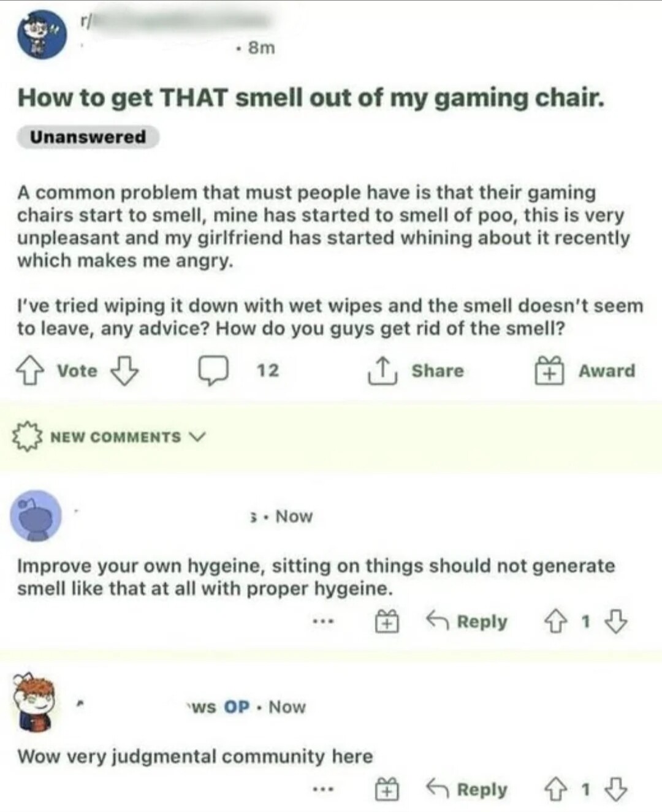Viewport: 662px width, 812px height.
Task: Upvote the gaming chair post
Action: pyautogui.click(x=30, y=371)
